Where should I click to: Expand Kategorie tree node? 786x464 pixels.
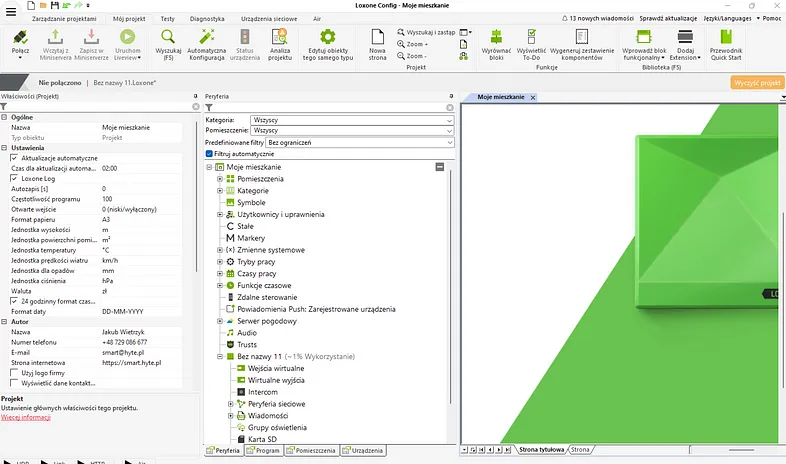coord(220,191)
